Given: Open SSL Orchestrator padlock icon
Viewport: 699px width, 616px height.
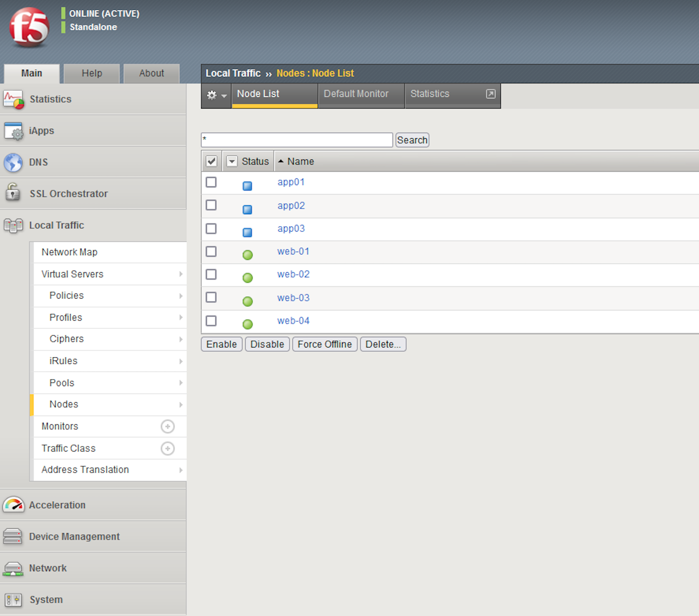Looking at the screenshot, I should tap(13, 193).
